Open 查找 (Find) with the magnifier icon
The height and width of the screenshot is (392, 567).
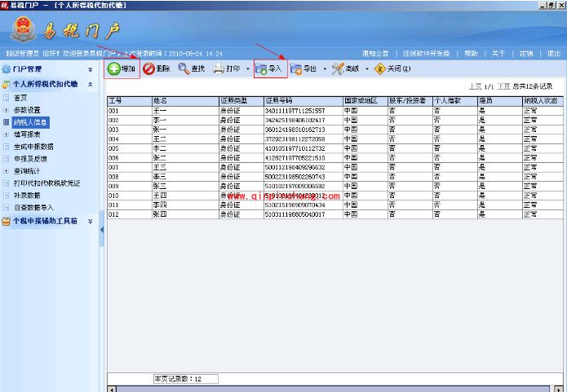[184, 69]
